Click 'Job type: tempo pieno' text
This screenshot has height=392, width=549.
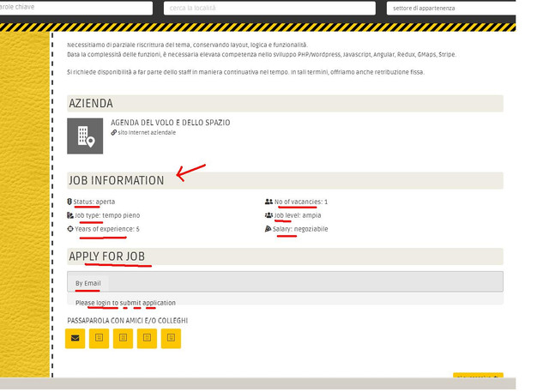[x=107, y=215]
